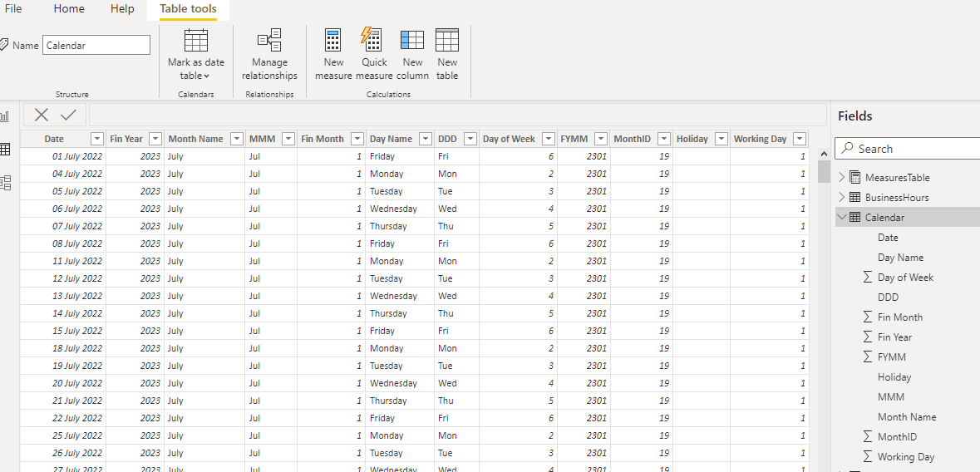Click the Day Name cell in the 13 July 2022 row
This screenshot has height=472, width=980.
pyautogui.click(x=400, y=296)
